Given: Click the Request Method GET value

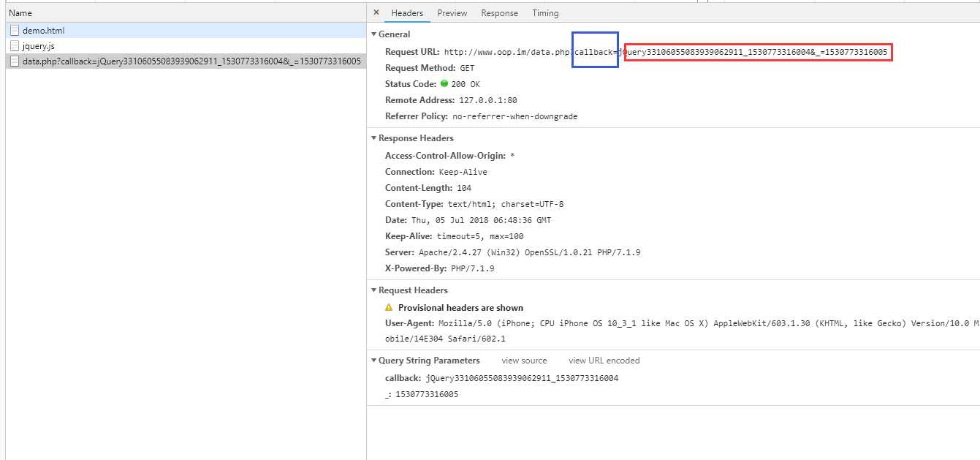Looking at the screenshot, I should pos(467,68).
